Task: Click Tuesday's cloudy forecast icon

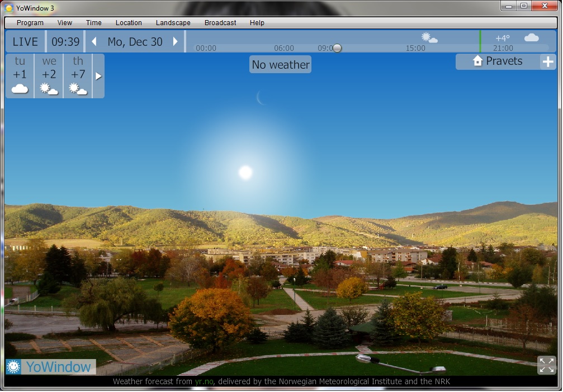Action: coord(20,89)
